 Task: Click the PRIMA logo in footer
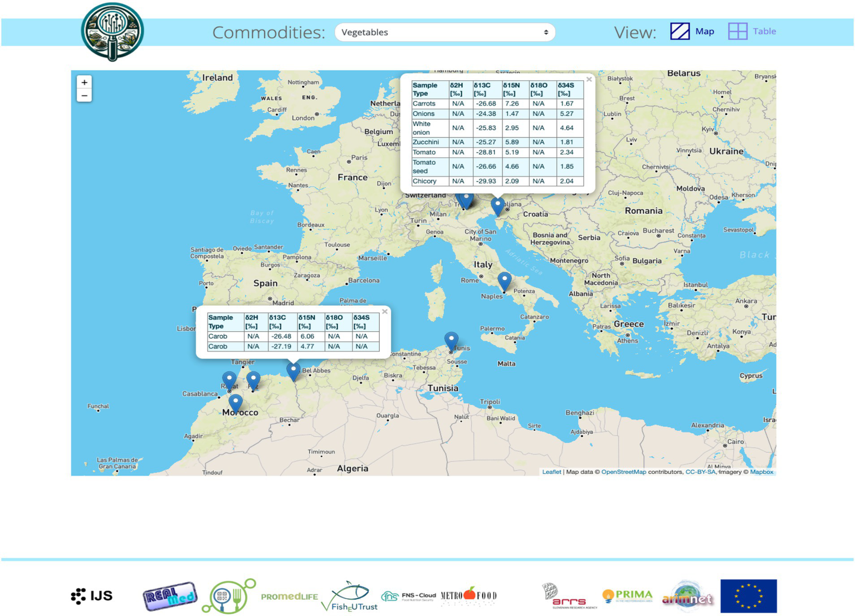click(x=627, y=596)
